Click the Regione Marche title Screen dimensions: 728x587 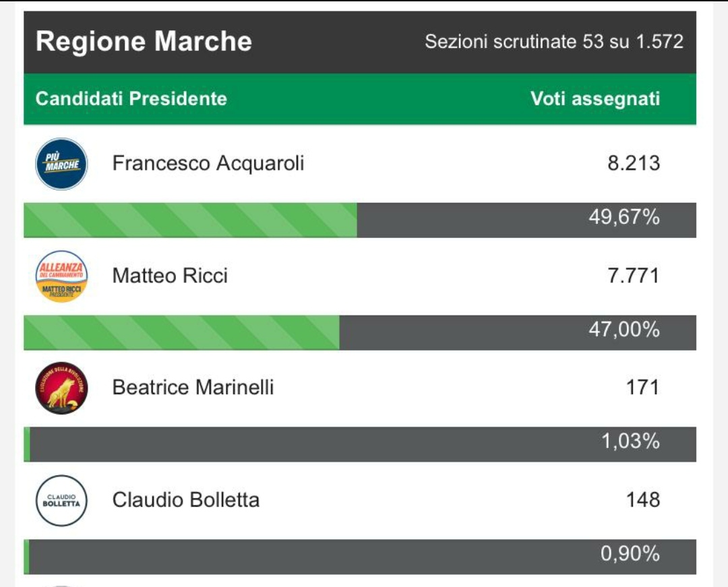144,41
